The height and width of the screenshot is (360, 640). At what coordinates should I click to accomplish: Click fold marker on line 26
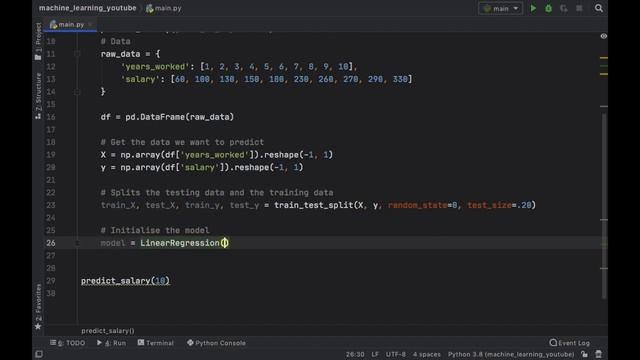point(77,243)
